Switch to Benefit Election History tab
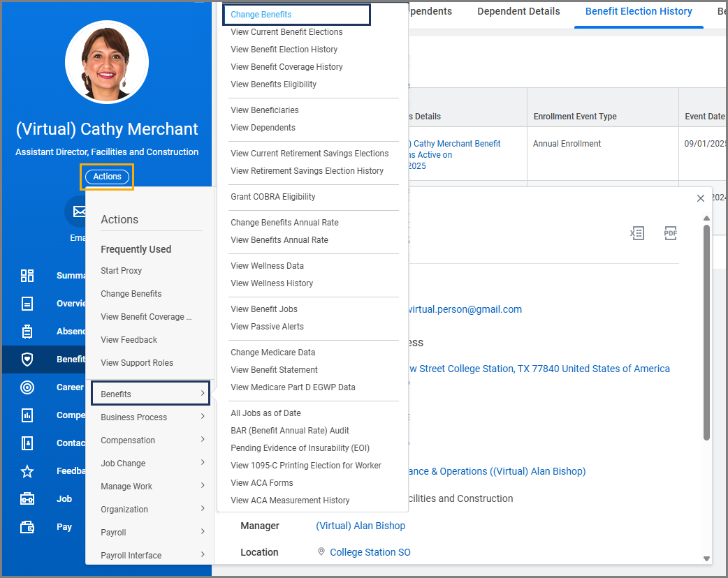 tap(639, 12)
